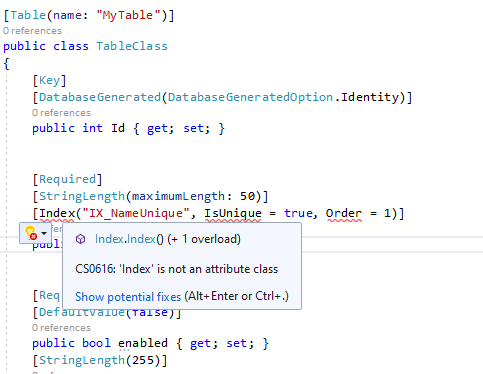Image resolution: width=483 pixels, height=374 pixels.
Task: Click the 0 references lens above TableClass
Action: click(32, 31)
